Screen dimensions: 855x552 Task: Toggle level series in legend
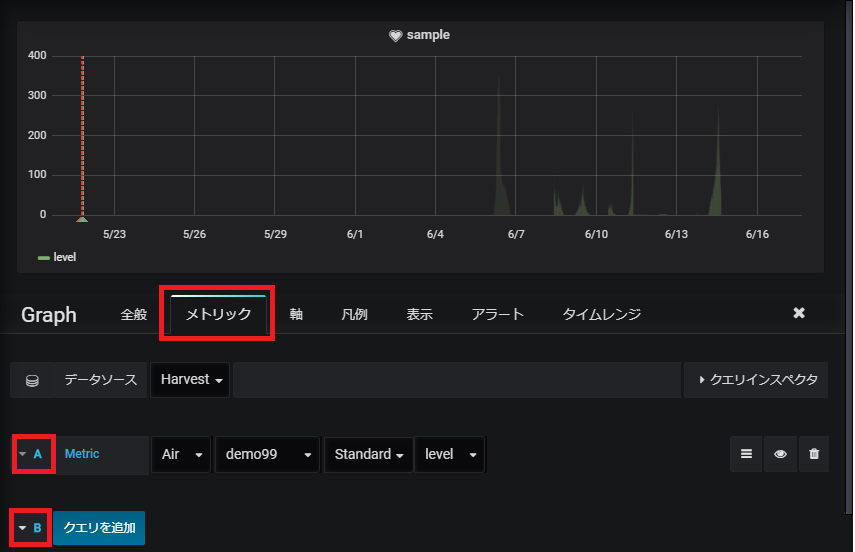point(57,257)
